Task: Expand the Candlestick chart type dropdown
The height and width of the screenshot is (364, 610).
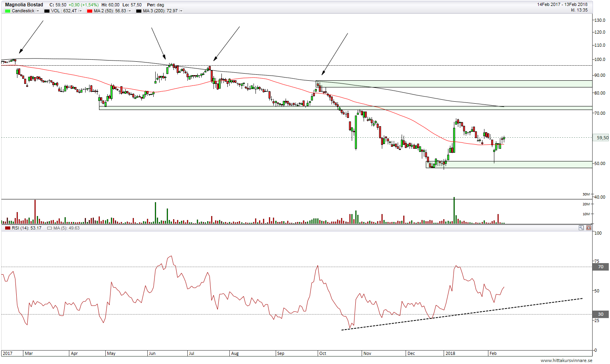Action: pos(38,11)
